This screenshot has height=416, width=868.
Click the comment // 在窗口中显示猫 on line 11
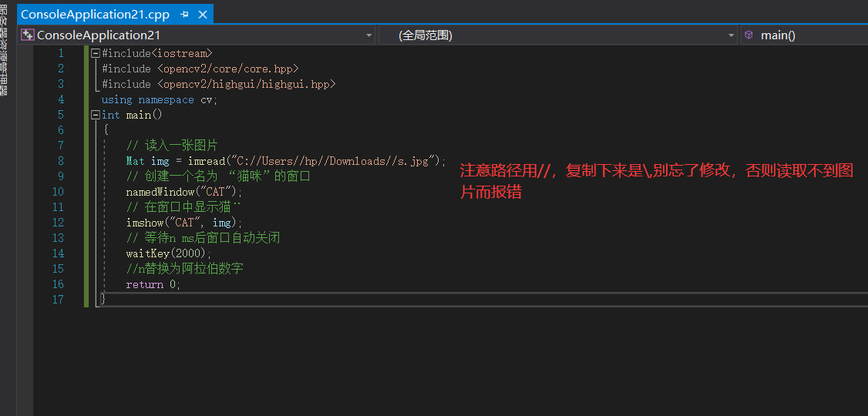point(184,207)
